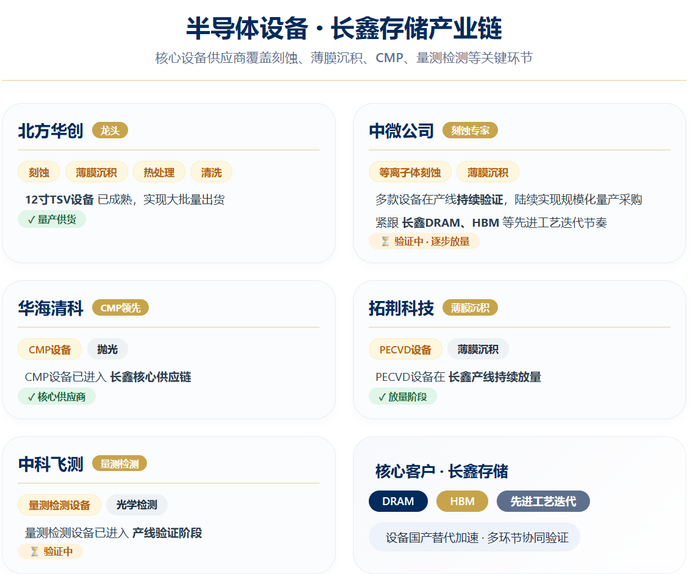Select the 薄膜沉积 tag in 北方华创 card
The image size is (700, 574).
pos(96,172)
